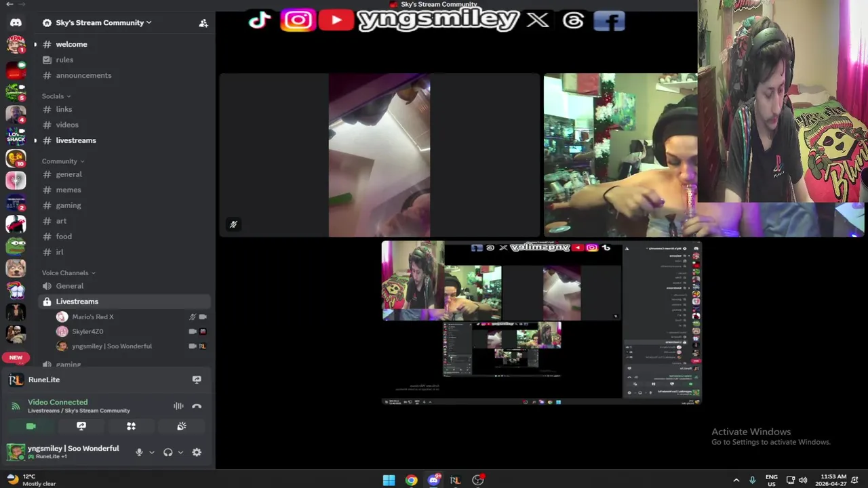The height and width of the screenshot is (488, 868).
Task: Collapse the Voice Channels category
Action: [68, 273]
